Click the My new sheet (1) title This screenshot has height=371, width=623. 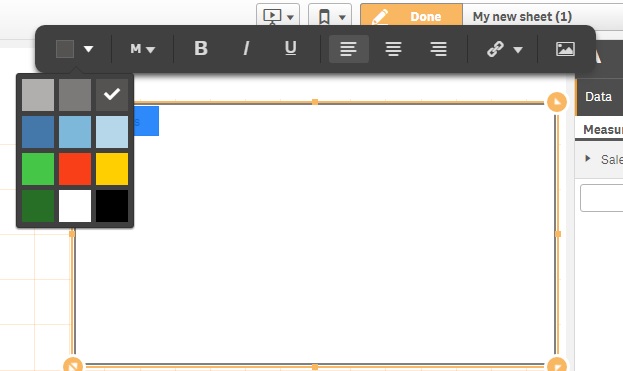point(522,17)
